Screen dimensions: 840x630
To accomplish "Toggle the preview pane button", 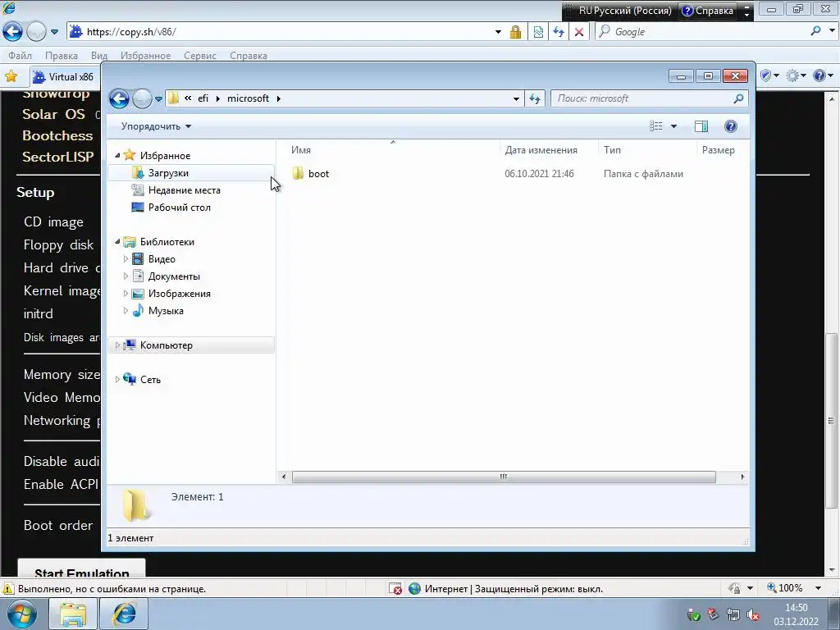I will tap(701, 126).
